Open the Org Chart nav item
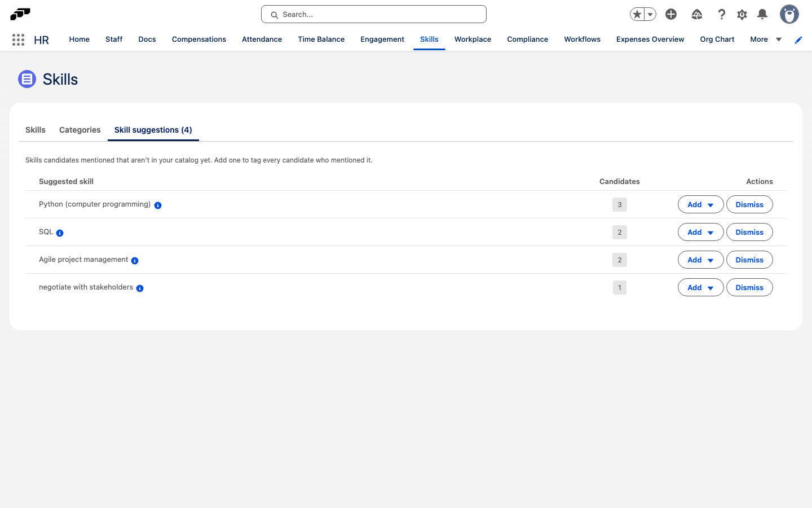This screenshot has width=812, height=508. tap(717, 40)
